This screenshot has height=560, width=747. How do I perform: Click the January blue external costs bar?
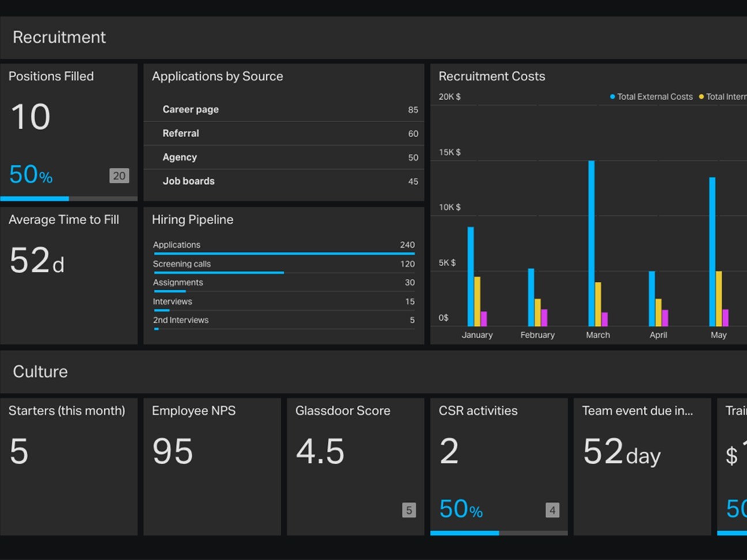pos(470,277)
